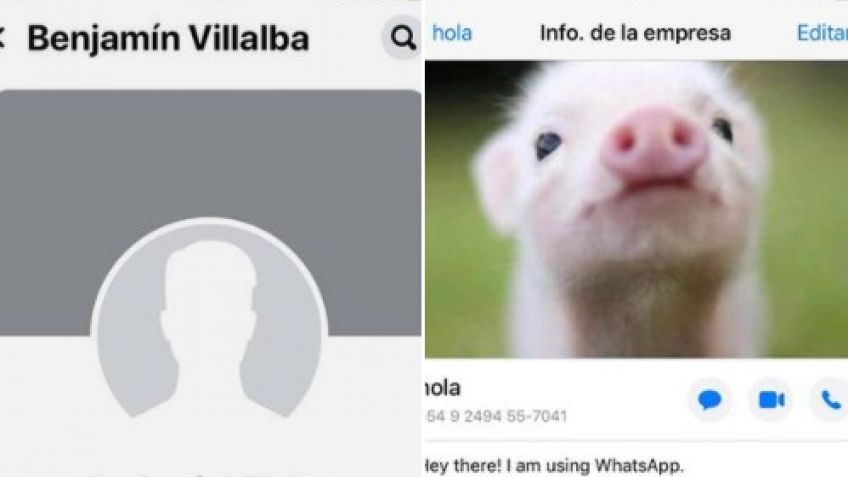Select the Benjamín Villalba profile name heading
The image size is (848, 477).
[168, 38]
